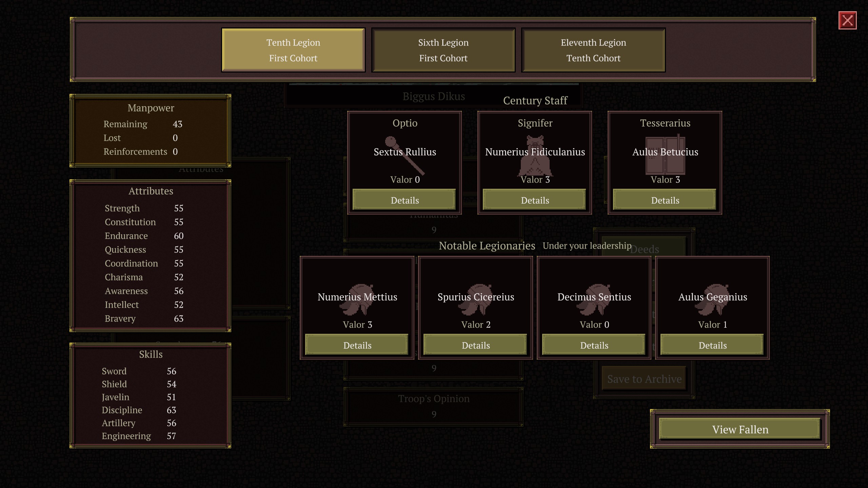Open Spurius Cicereius Details
This screenshot has width=868, height=488.
475,345
